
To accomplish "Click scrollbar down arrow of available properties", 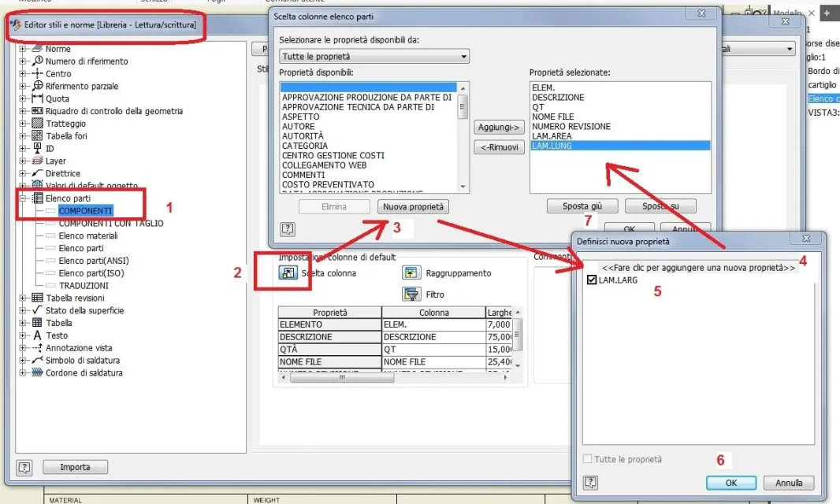I will point(463,187).
